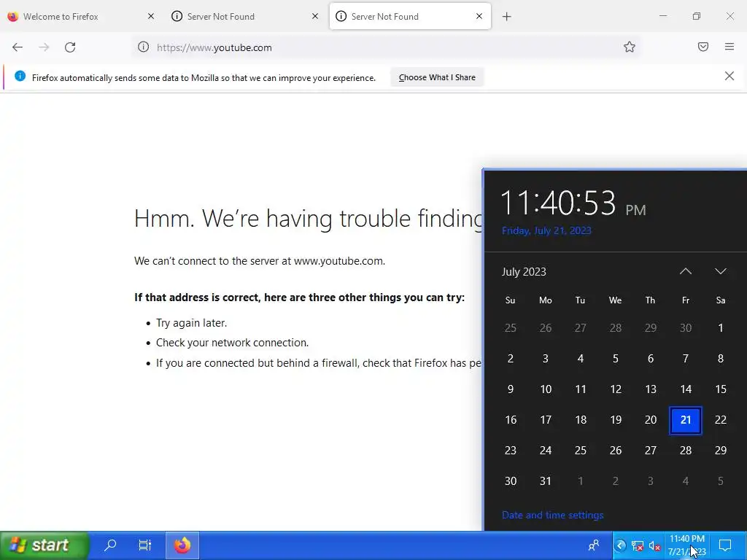Open a new tab with plus button
The width and height of the screenshot is (747, 560).
pos(507,17)
